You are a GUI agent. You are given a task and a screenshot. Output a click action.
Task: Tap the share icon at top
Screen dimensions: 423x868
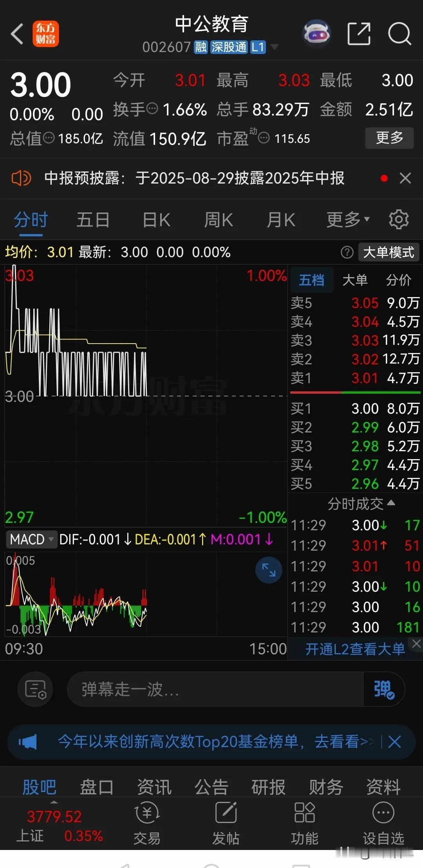tap(359, 34)
